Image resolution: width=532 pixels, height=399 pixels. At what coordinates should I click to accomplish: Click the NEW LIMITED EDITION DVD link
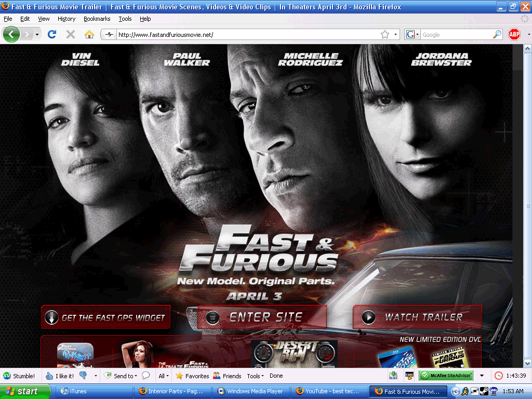pyautogui.click(x=440, y=339)
